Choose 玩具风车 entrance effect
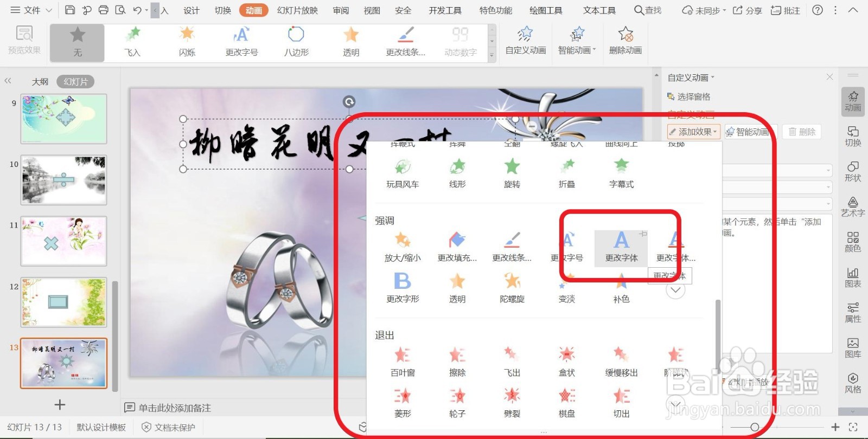868x439 pixels. [403, 173]
